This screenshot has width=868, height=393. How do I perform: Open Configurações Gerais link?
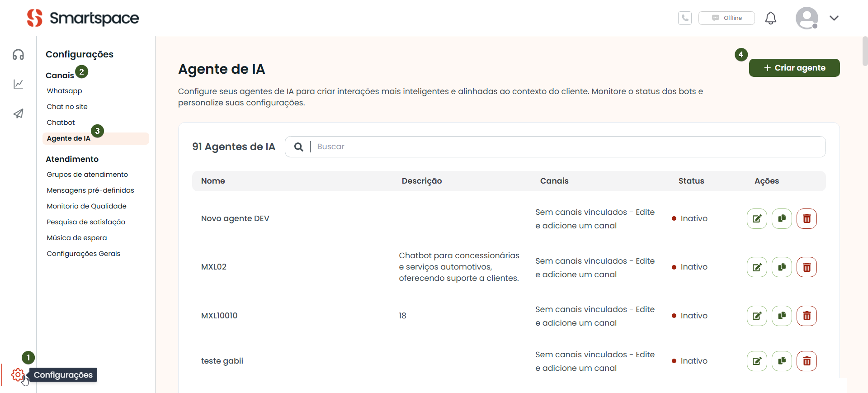tap(84, 254)
